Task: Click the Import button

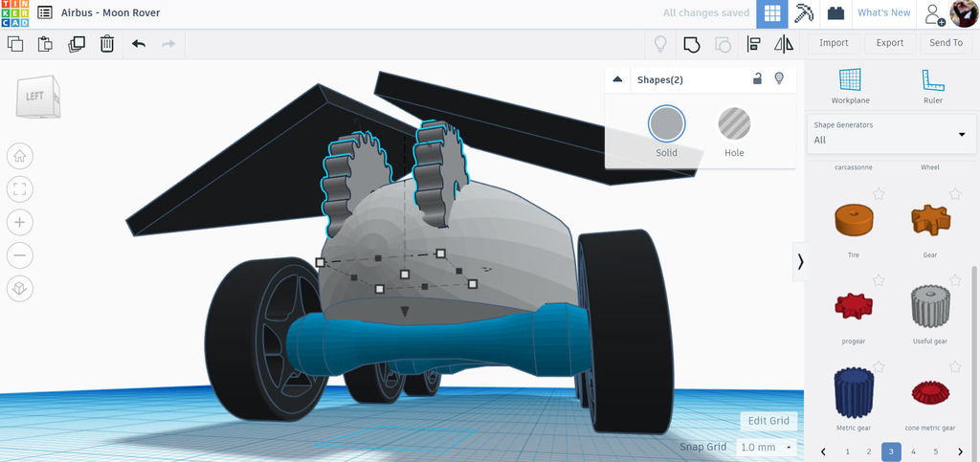Action: click(x=834, y=43)
